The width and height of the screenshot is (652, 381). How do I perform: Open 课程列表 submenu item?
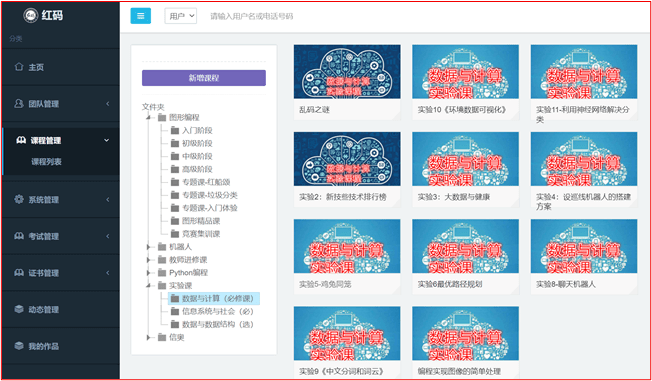click(47, 162)
